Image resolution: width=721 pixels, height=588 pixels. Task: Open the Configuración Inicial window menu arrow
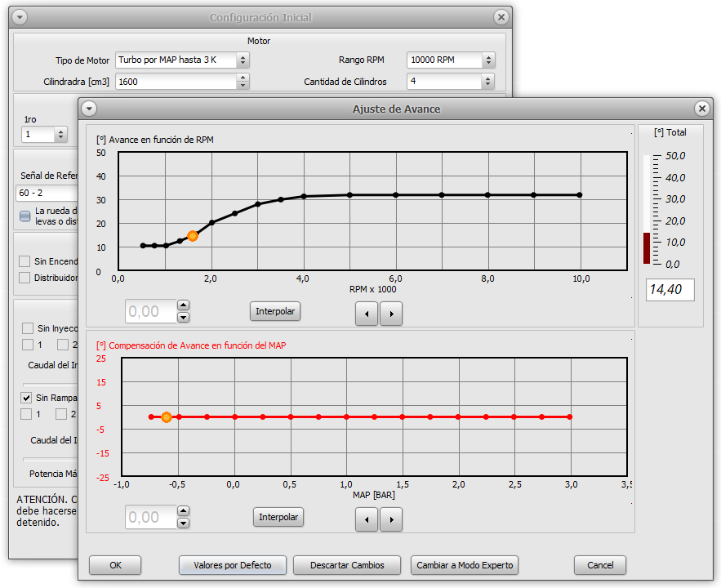pos(20,17)
